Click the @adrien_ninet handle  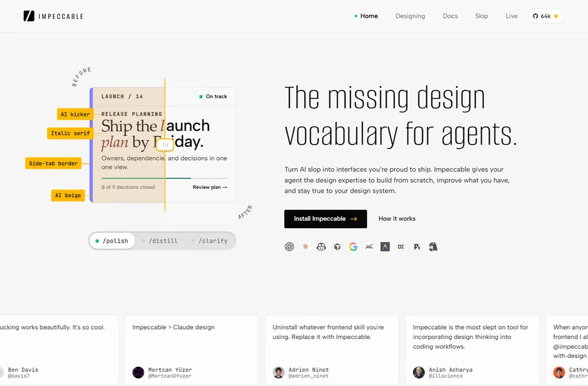308,376
